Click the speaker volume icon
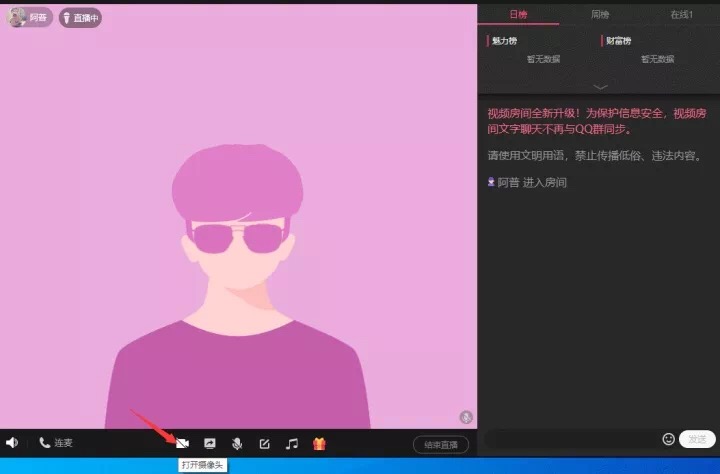The width and height of the screenshot is (720, 474). coord(12,443)
